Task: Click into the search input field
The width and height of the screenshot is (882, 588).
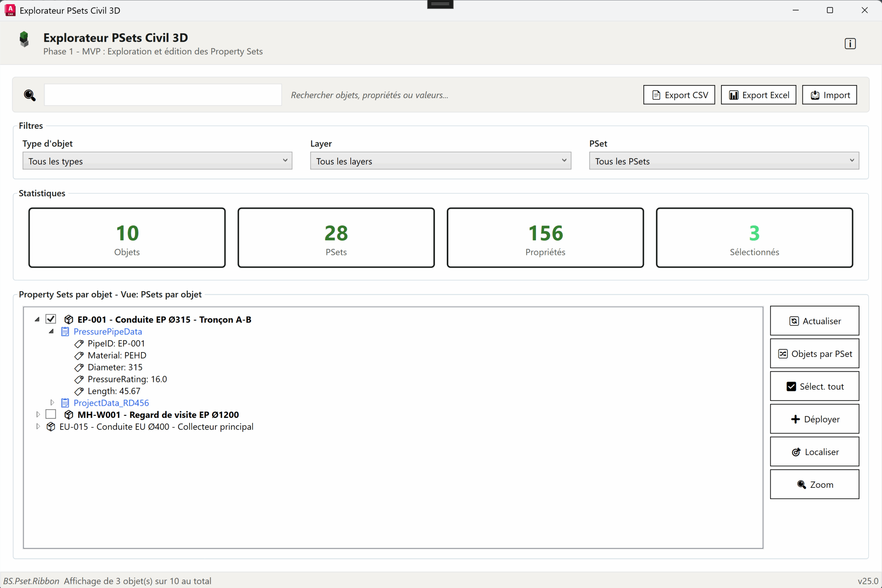Action: [163, 95]
